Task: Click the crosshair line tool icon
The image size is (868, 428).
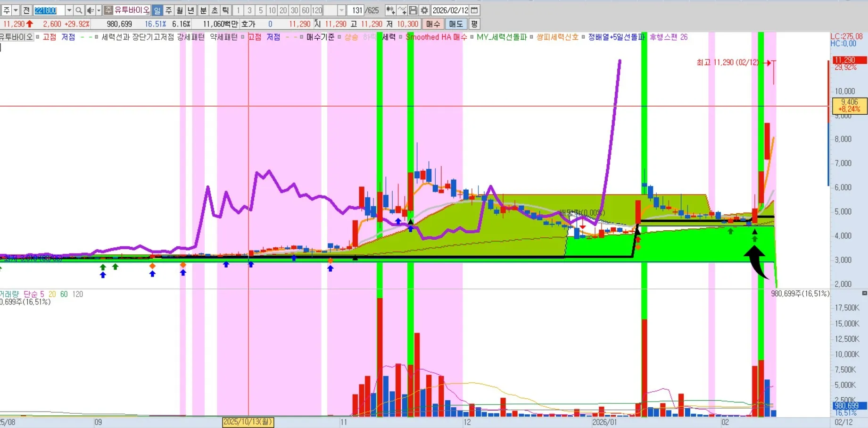Action: click(x=402, y=10)
